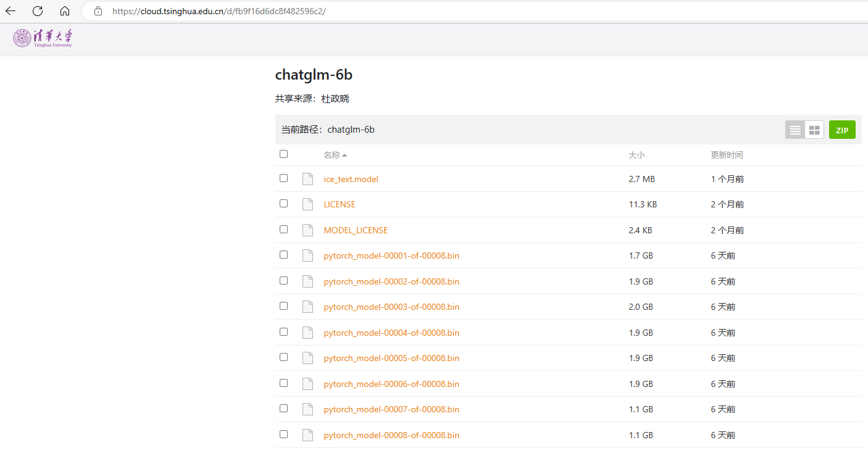
Task: Click file icon beside LICENSE
Action: click(307, 204)
